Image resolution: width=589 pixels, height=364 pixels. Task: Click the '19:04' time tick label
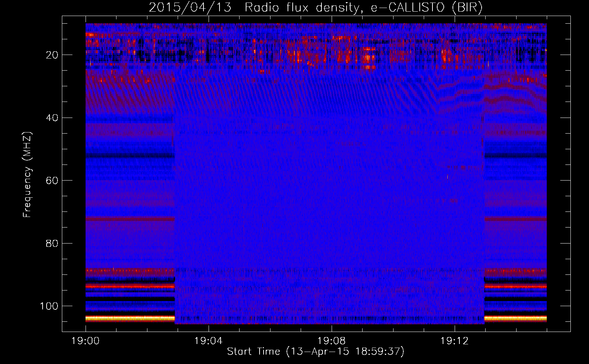tap(208, 341)
